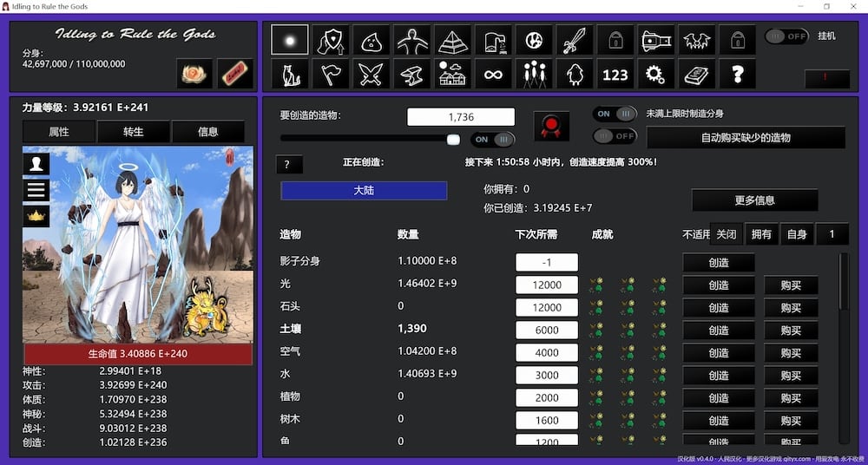This screenshot has width=868, height=465.
Task: Open the chick bird icon
Action: coord(575,74)
